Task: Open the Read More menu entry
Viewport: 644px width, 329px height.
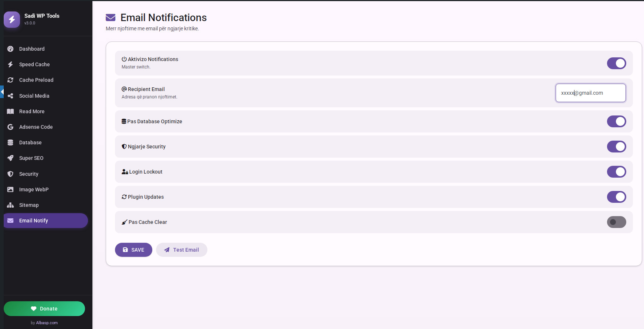Action: pos(46,111)
